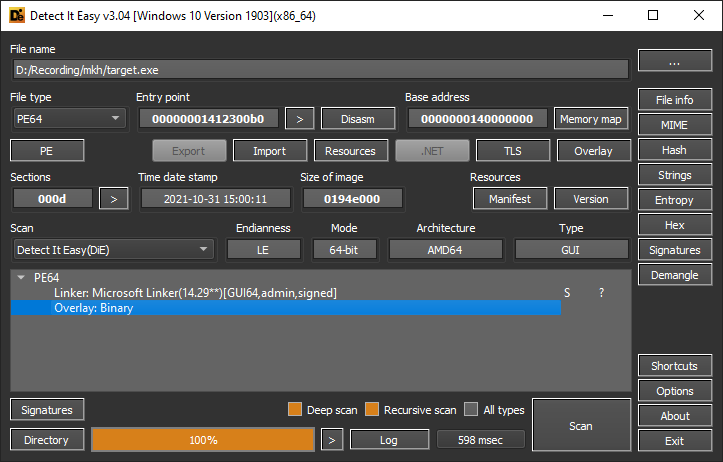723x462 pixels.
Task: Click the arrow button beside Sections count
Action: point(114,199)
